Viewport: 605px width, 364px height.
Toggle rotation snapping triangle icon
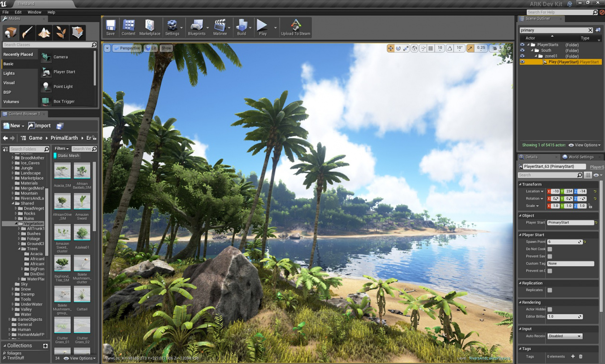tap(449, 48)
